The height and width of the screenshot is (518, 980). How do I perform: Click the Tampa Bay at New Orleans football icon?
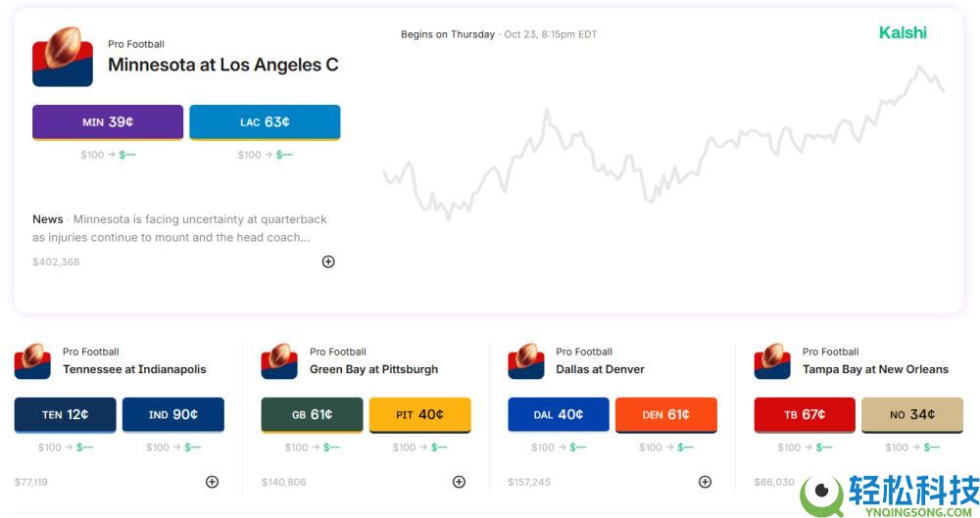(772, 361)
